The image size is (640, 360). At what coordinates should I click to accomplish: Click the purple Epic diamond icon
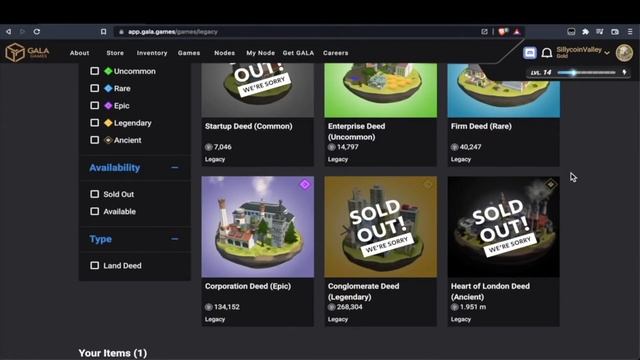[x=108, y=105]
